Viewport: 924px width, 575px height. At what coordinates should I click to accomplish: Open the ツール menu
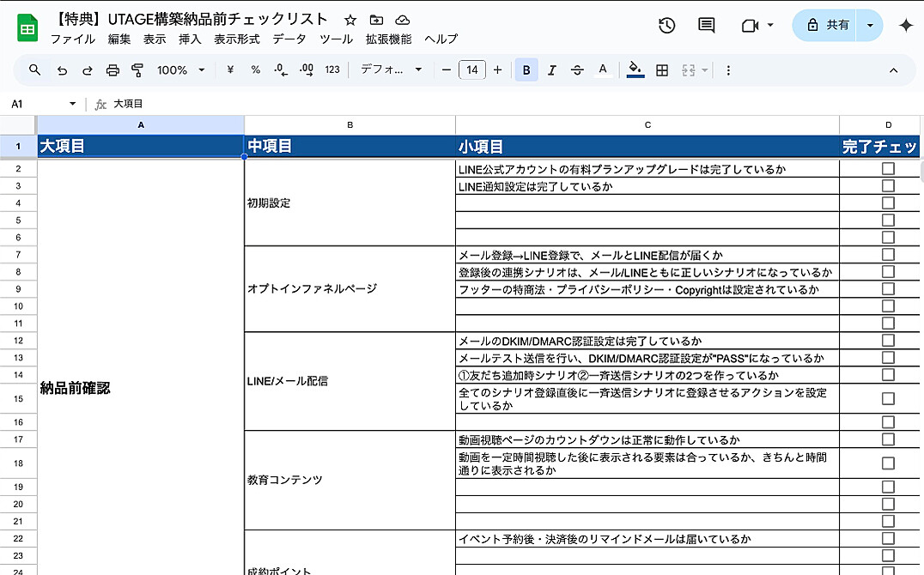[x=337, y=39]
